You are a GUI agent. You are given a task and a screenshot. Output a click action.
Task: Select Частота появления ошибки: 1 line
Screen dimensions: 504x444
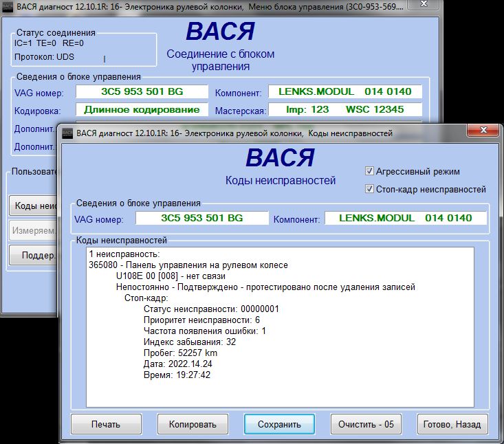(205, 331)
